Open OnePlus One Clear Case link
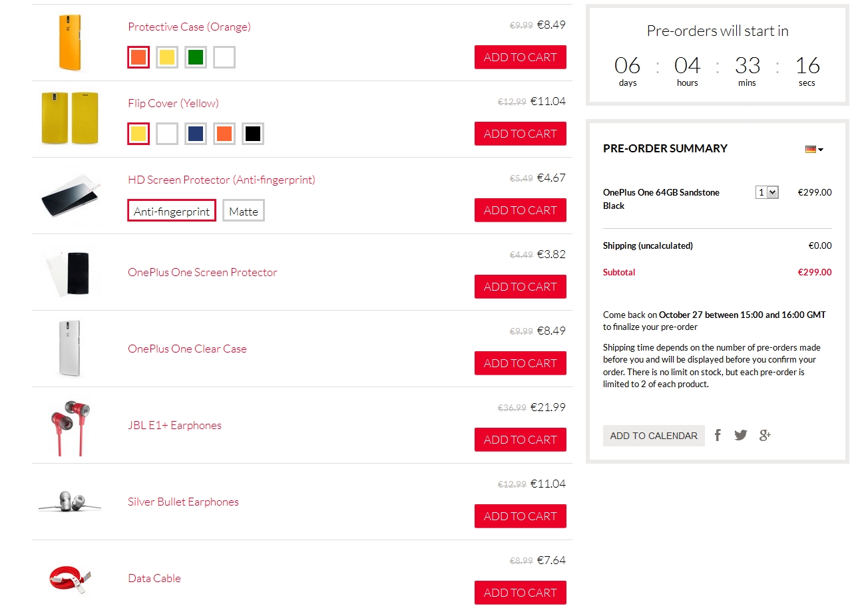Viewport: 854px width, 616px height. pyautogui.click(x=187, y=349)
